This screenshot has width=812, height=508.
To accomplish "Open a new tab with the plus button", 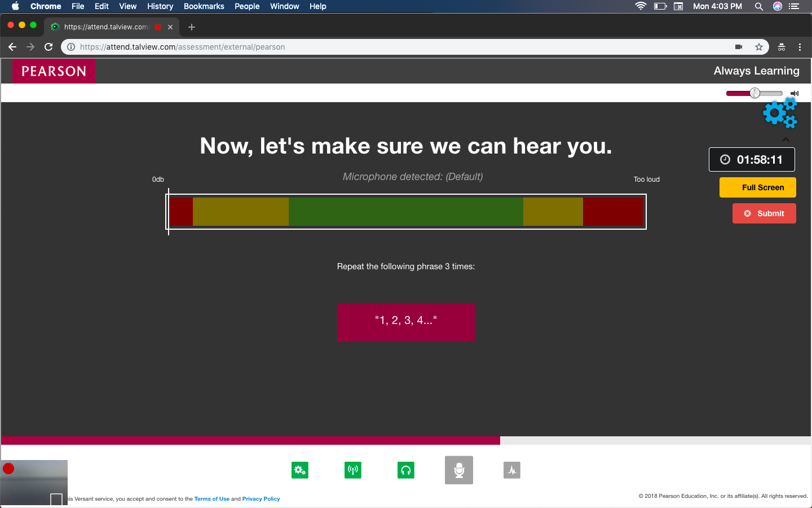I will [x=192, y=27].
